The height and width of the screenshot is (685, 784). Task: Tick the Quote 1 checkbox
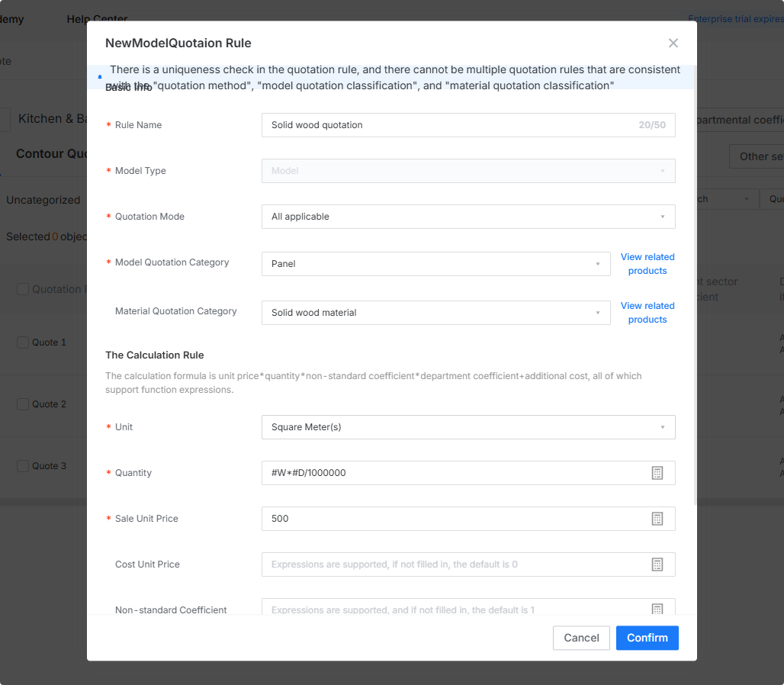click(x=23, y=342)
